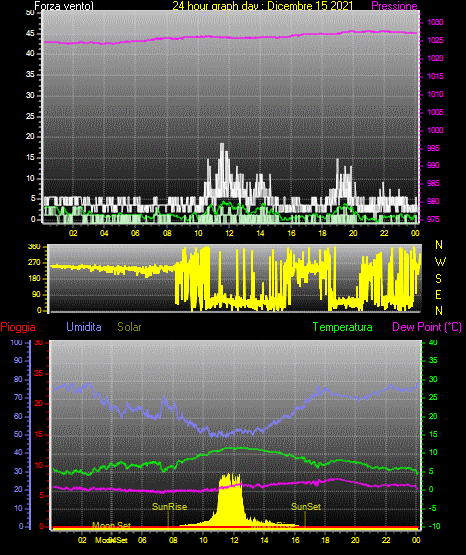466x555 pixels.
Task: Click the 'SunRise' marker label
Action: [x=169, y=507]
